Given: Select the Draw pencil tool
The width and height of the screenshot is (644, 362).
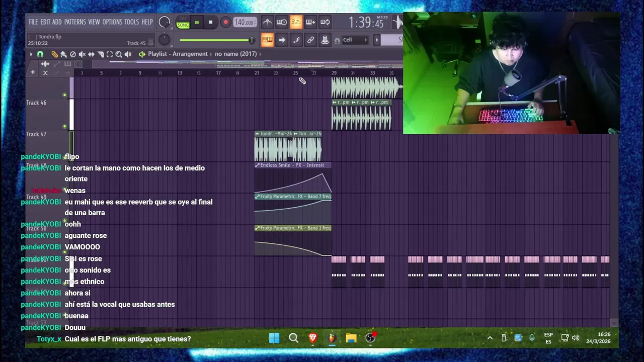Looking at the screenshot, I should point(54,54).
